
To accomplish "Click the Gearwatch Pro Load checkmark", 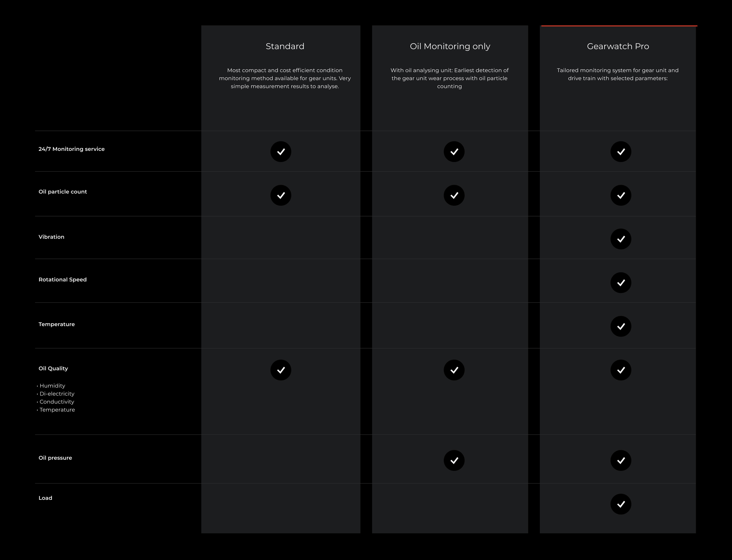I will (621, 504).
